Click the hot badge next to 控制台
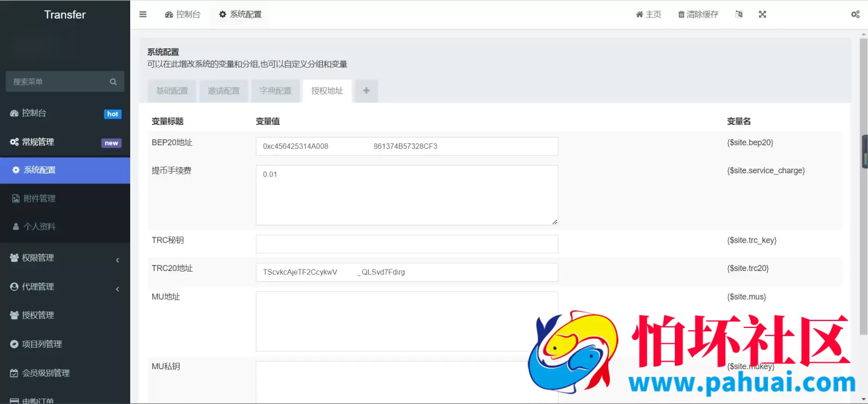 [x=113, y=114]
